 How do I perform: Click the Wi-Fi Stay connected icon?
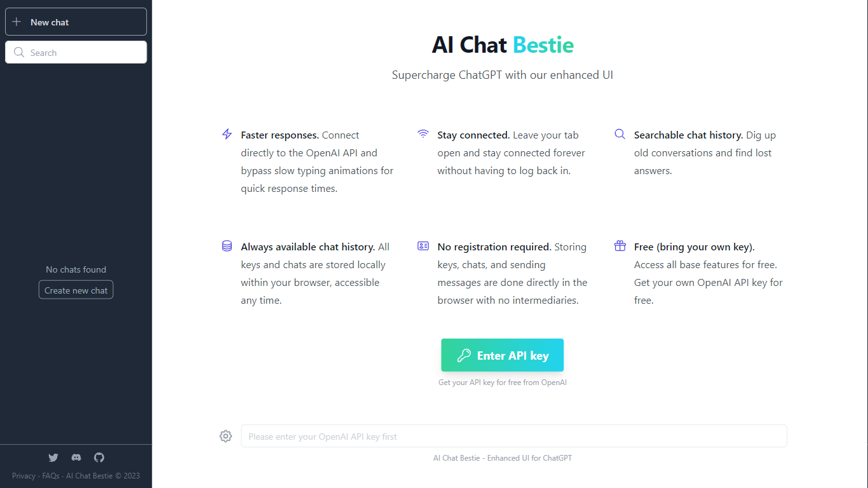(423, 134)
